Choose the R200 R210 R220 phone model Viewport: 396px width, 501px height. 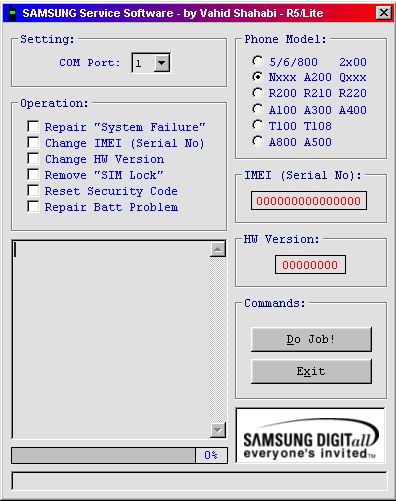(x=257, y=93)
